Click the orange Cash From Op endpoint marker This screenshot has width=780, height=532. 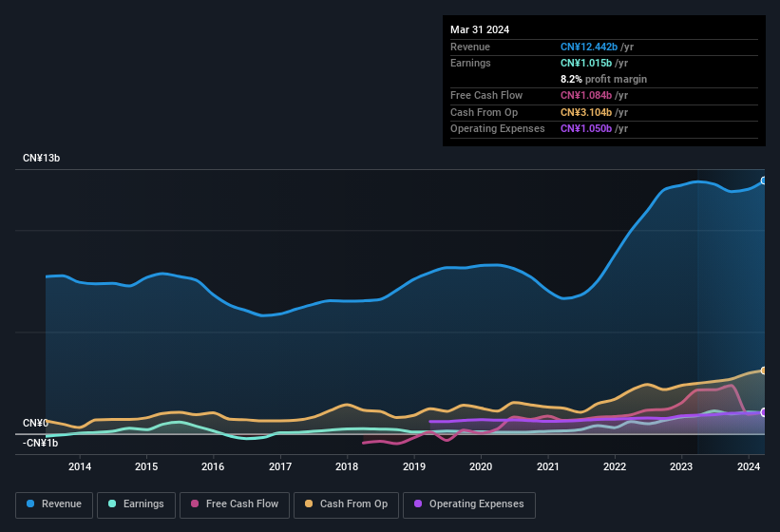pyautogui.click(x=764, y=370)
